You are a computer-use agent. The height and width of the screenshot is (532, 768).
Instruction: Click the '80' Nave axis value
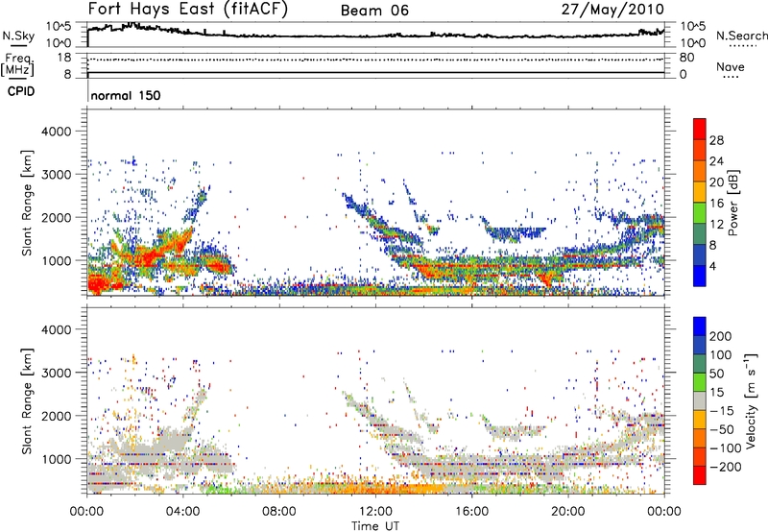point(686,58)
